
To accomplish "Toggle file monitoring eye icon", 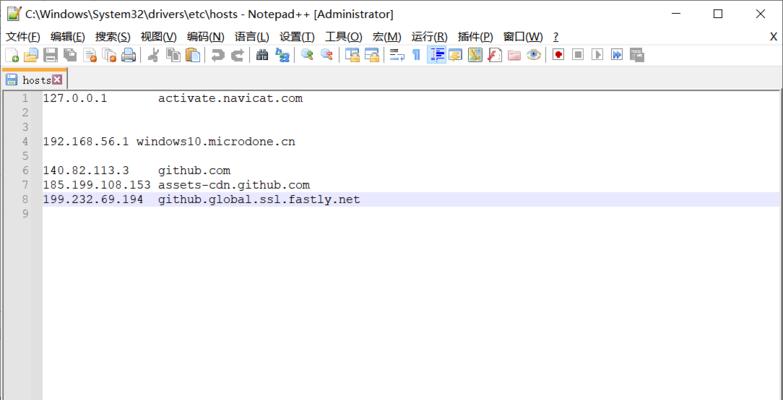I will tap(533, 55).
